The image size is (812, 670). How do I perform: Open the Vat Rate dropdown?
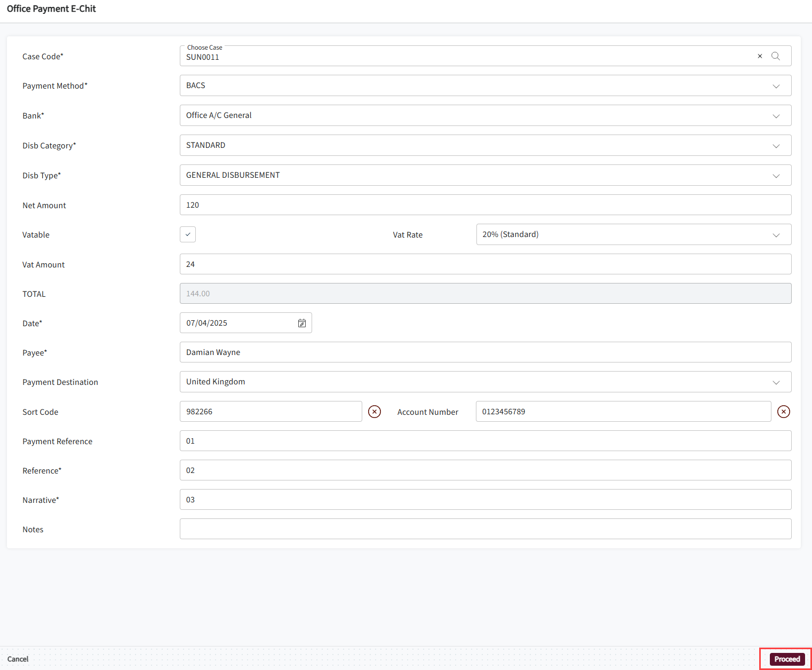[634, 234]
